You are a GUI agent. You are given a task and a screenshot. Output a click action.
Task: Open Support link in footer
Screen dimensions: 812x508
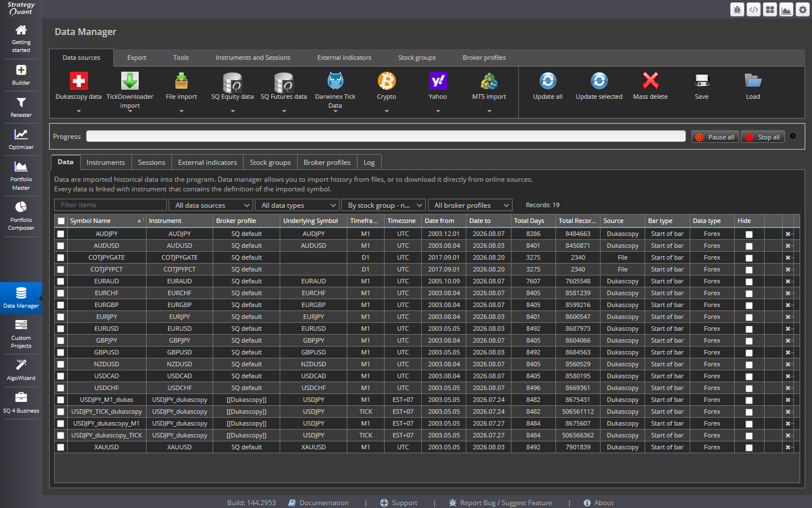click(399, 503)
